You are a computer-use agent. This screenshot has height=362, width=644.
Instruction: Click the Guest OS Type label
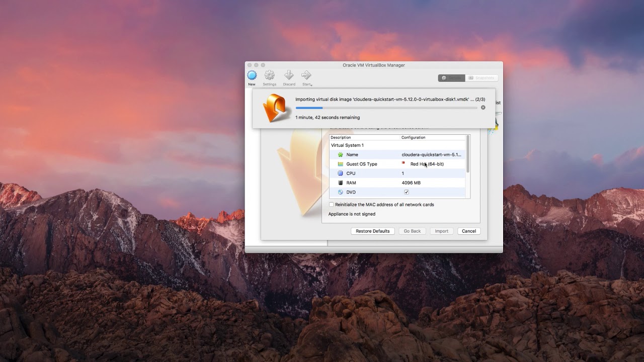362,164
